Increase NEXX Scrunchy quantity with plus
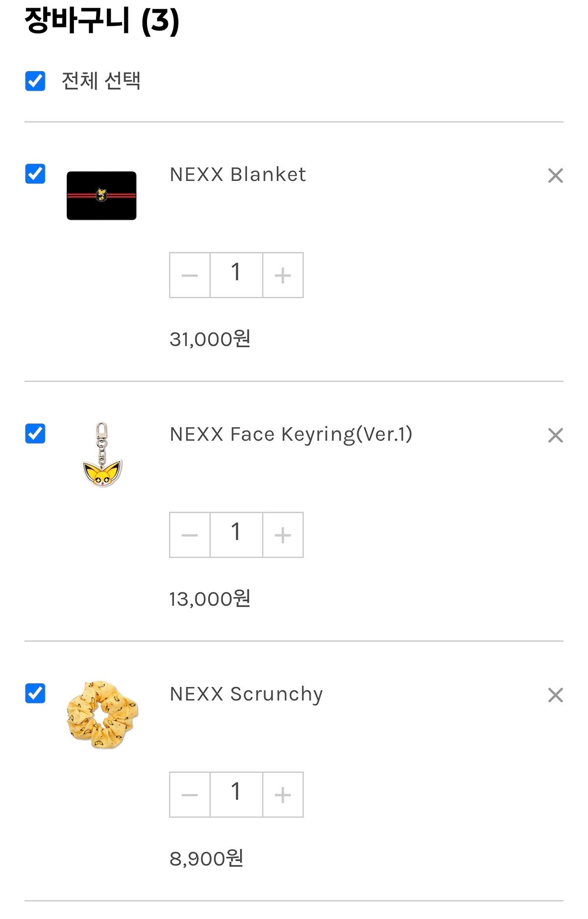Image resolution: width=588 pixels, height=919 pixels. 283,795
